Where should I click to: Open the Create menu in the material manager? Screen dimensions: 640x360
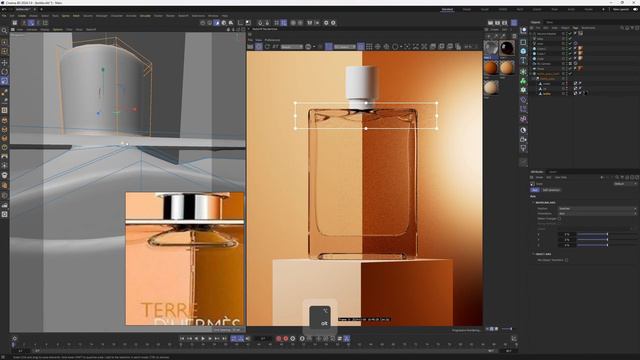494,29
